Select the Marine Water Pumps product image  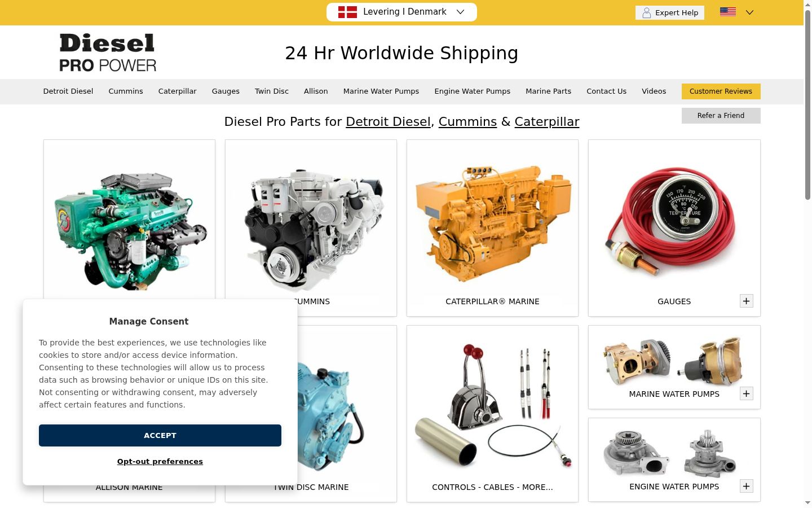[673, 361]
